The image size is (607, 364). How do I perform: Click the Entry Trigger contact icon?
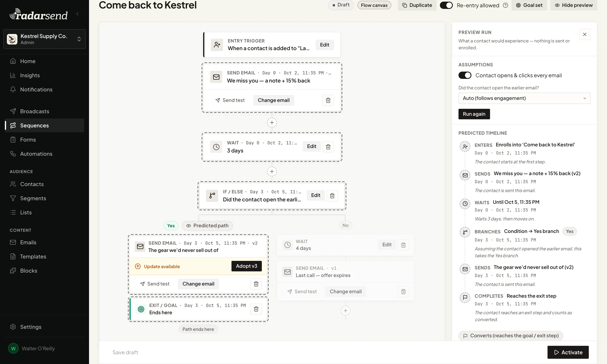click(217, 45)
